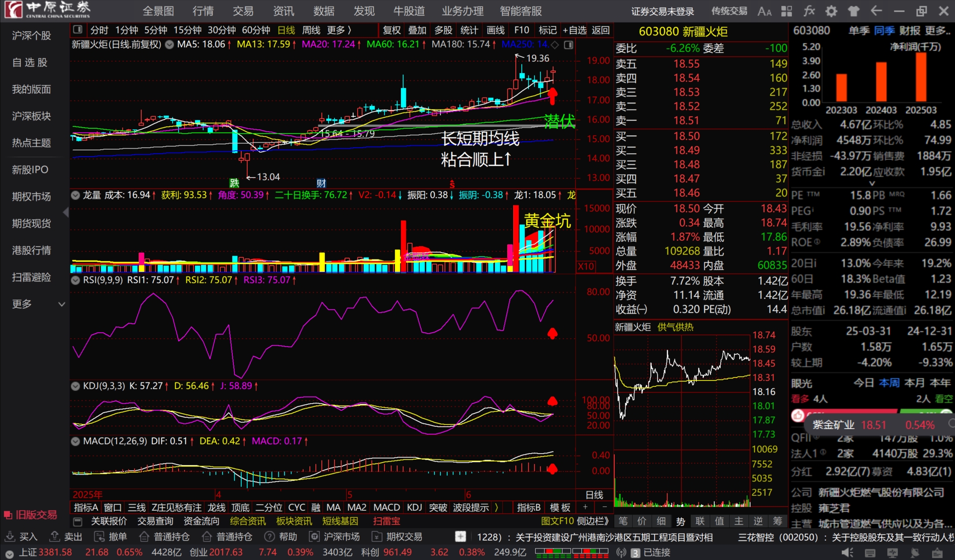Screen dimensions: 955x560
Task: Open 帮助 help icon
Action: [270, 537]
